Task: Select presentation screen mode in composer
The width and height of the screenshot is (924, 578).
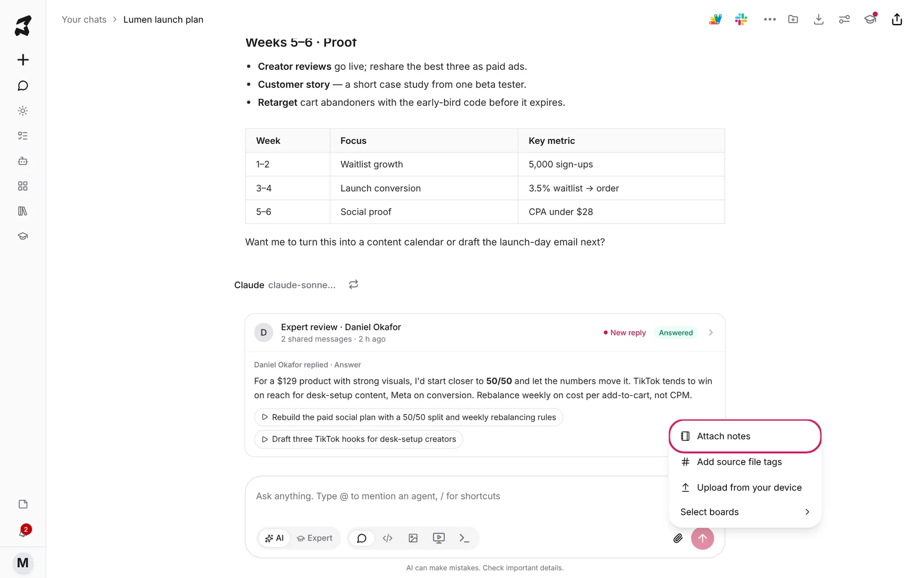Action: [x=439, y=538]
